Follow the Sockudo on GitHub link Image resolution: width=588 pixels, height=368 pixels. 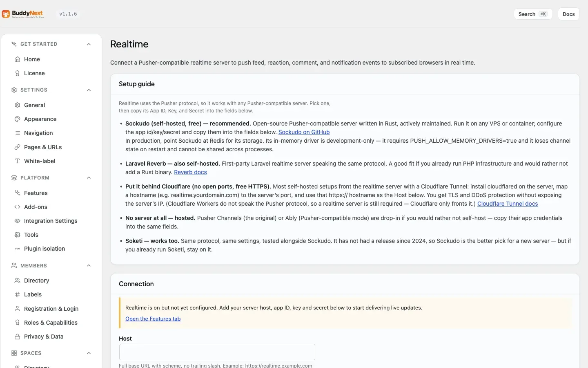click(304, 132)
